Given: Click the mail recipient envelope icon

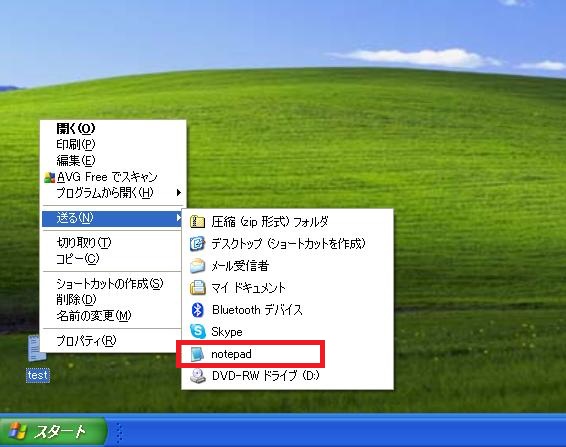Looking at the screenshot, I should (x=197, y=266).
